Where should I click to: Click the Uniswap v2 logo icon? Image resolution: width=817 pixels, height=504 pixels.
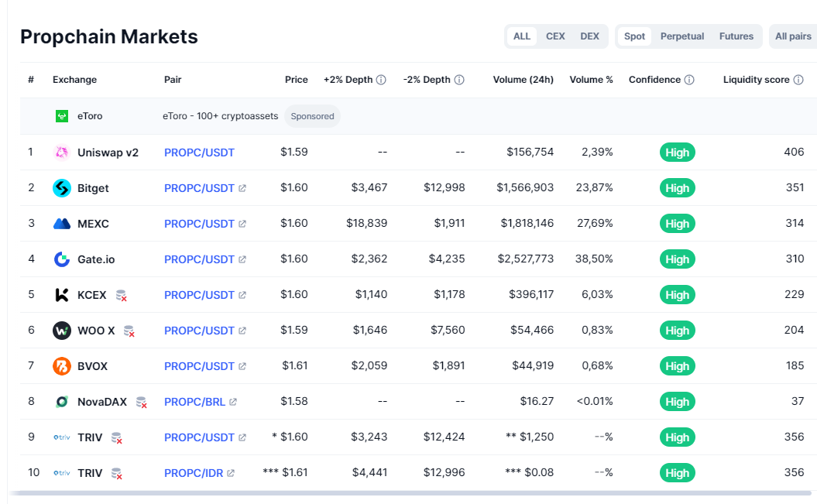[61, 153]
